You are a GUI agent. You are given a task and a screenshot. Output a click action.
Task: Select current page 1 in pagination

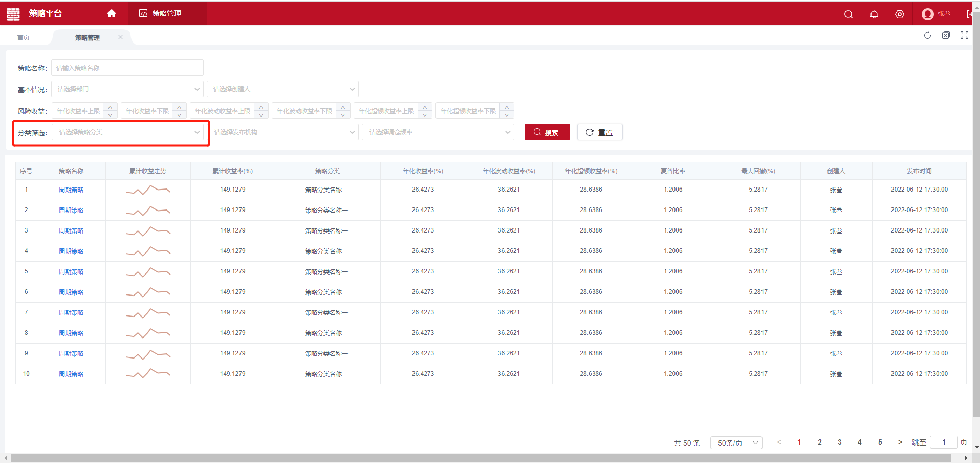[799, 442]
